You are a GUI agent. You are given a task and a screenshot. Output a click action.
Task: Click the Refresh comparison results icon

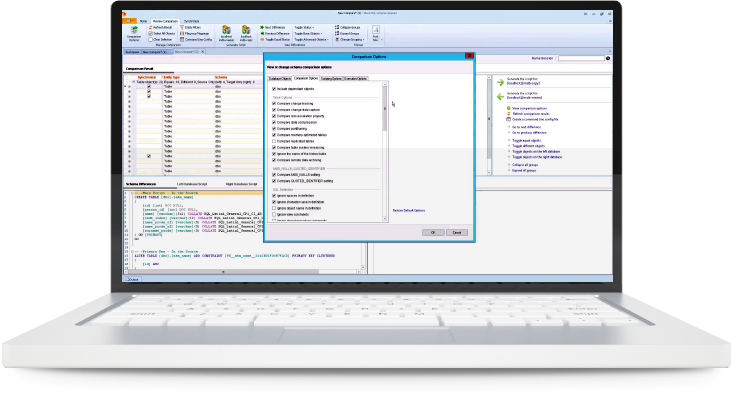tap(509, 114)
